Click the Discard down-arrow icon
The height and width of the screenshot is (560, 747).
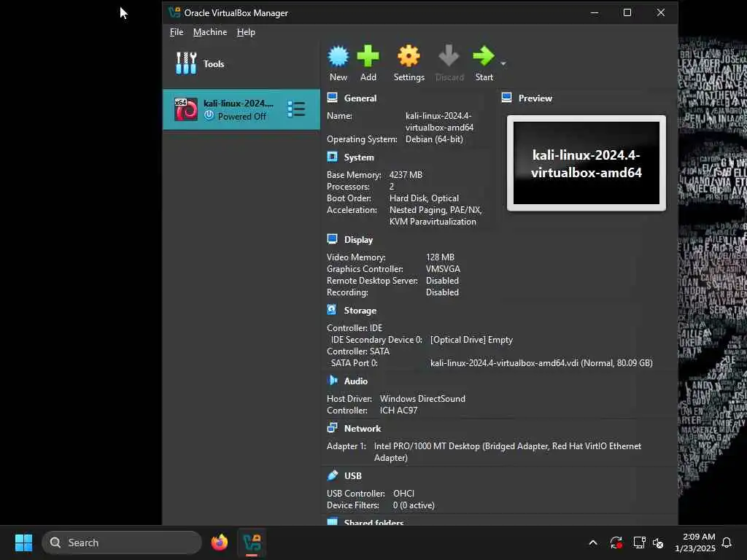pos(449,56)
